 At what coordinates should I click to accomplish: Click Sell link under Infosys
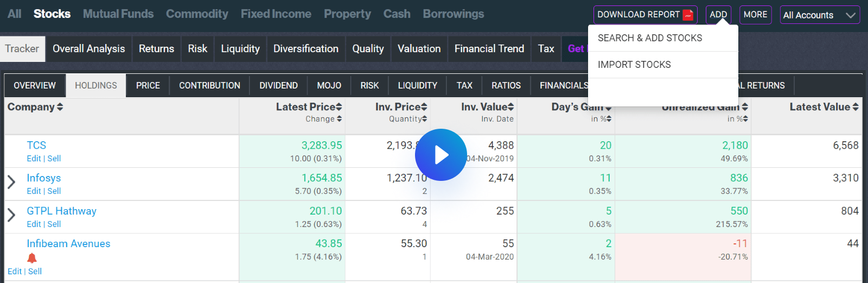(54, 191)
